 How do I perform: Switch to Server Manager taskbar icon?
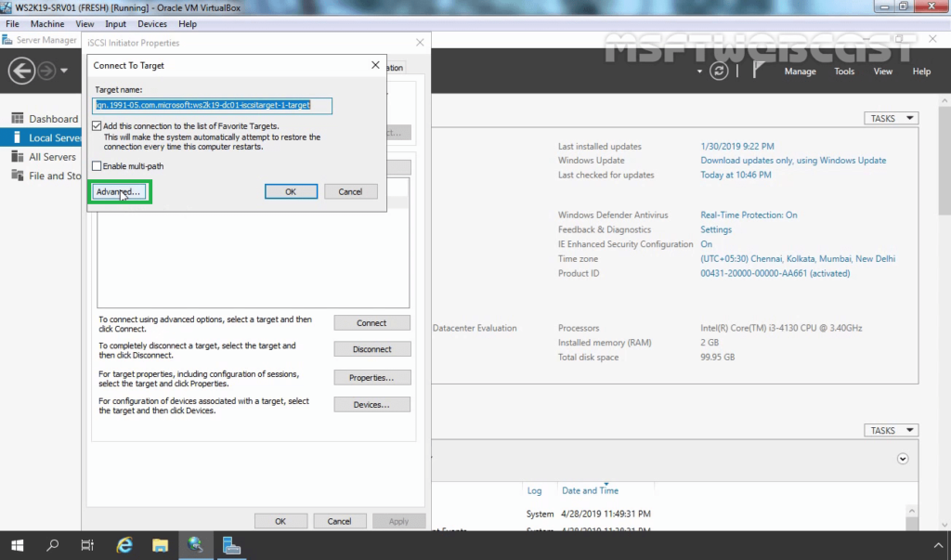(231, 545)
